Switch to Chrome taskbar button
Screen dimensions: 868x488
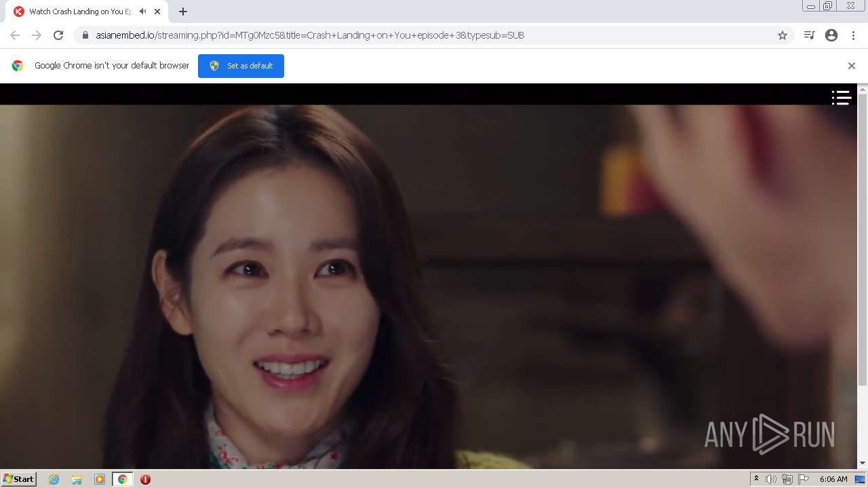coord(122,479)
